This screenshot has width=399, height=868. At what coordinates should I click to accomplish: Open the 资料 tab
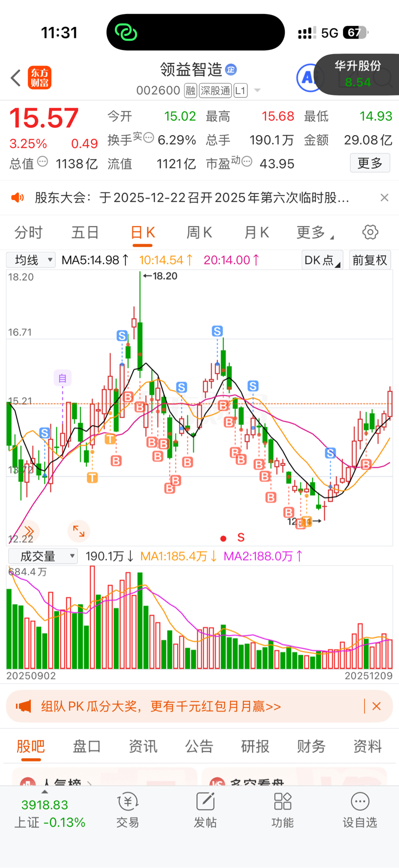(367, 746)
